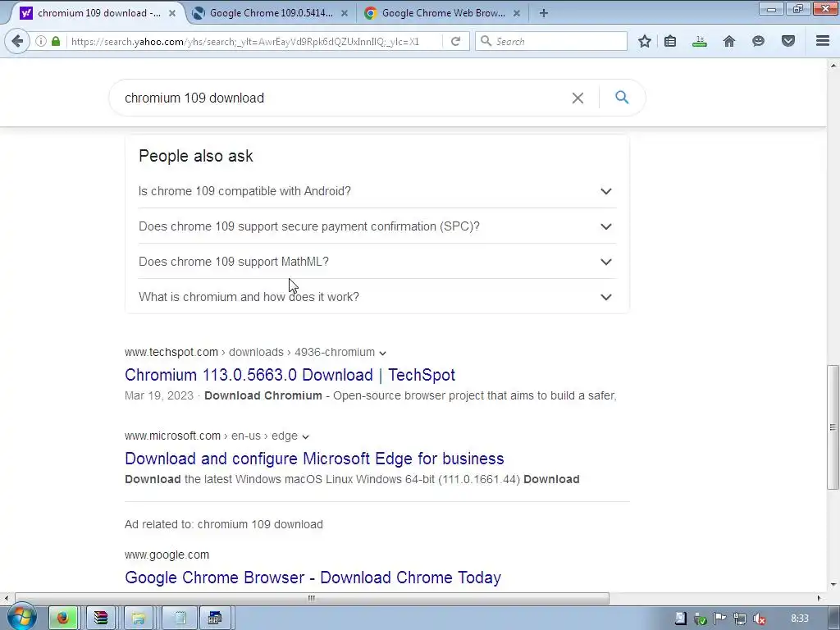
Task: Click the scroll up arrow of vertical scrollbar
Action: [x=833, y=66]
